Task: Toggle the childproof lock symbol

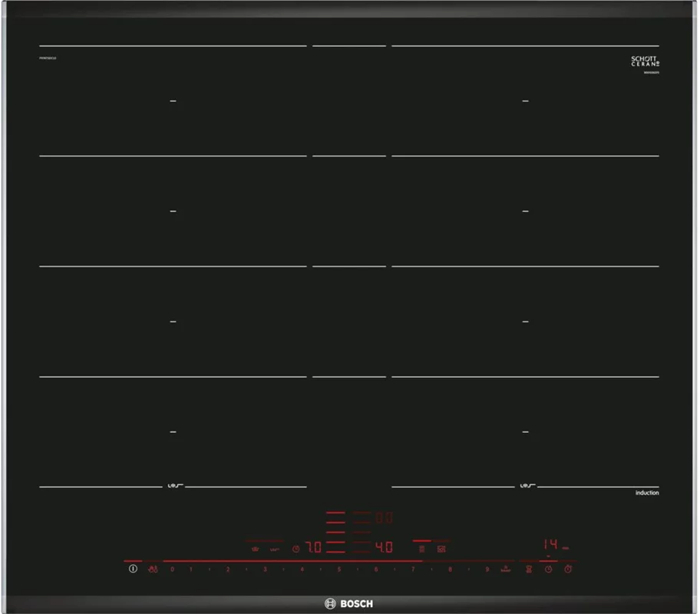Action: point(153,569)
